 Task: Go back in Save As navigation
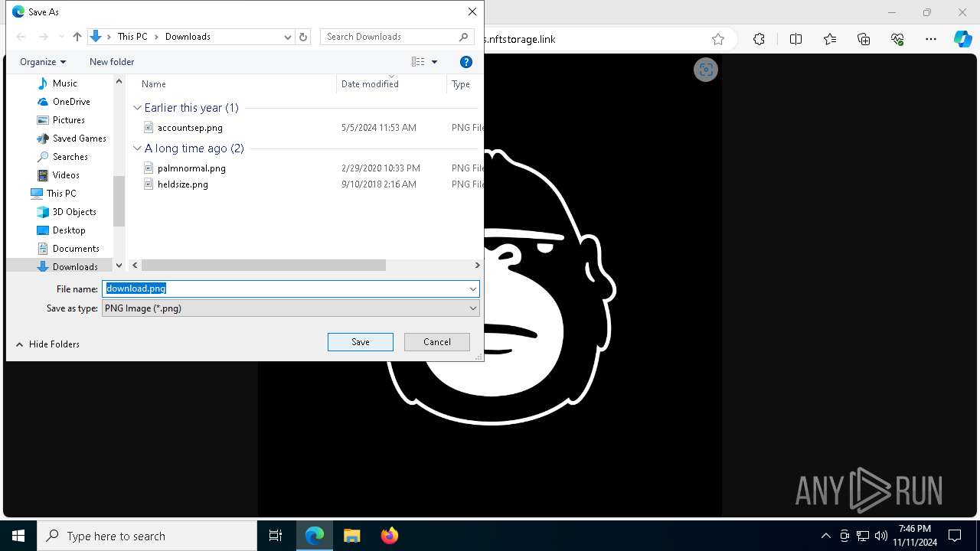[21, 37]
